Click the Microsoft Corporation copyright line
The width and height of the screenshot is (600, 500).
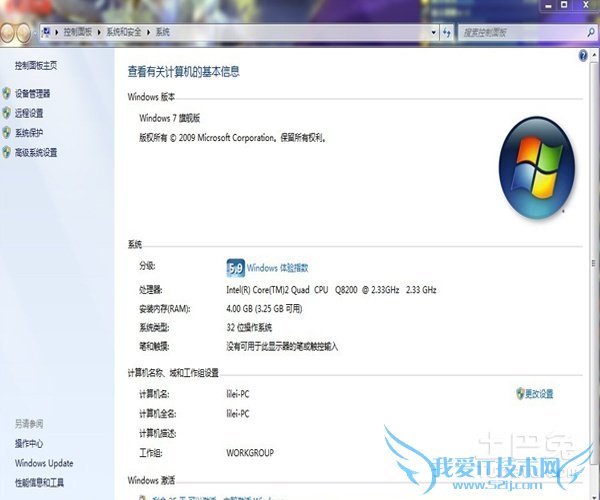click(233, 138)
